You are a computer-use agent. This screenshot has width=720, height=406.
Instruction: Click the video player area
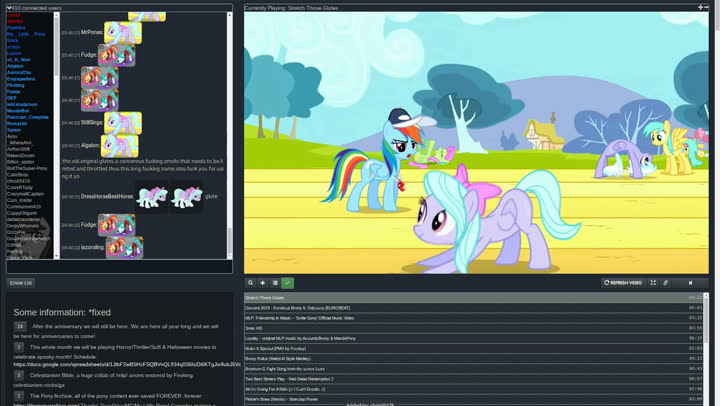point(476,143)
